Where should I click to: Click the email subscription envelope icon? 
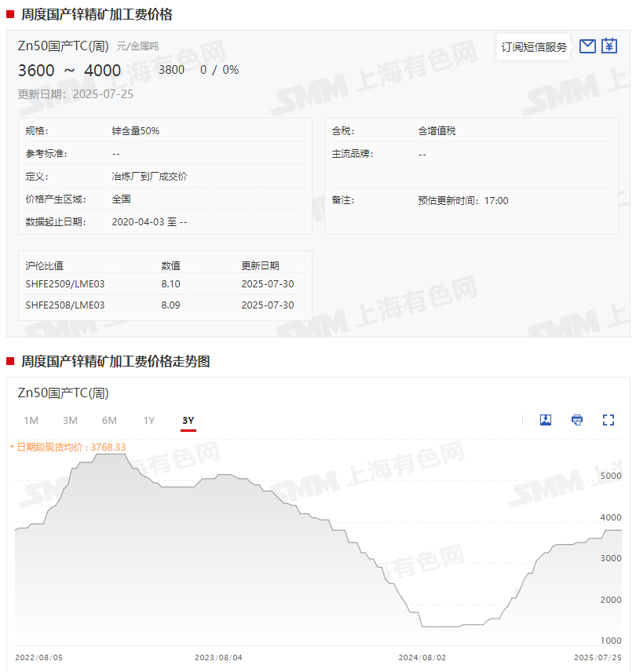coord(587,46)
